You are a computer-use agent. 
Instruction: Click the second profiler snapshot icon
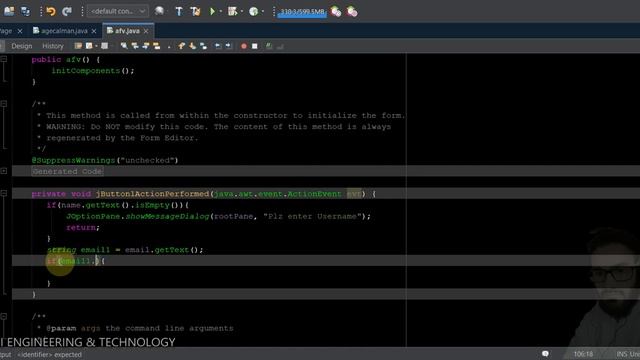coord(352,12)
